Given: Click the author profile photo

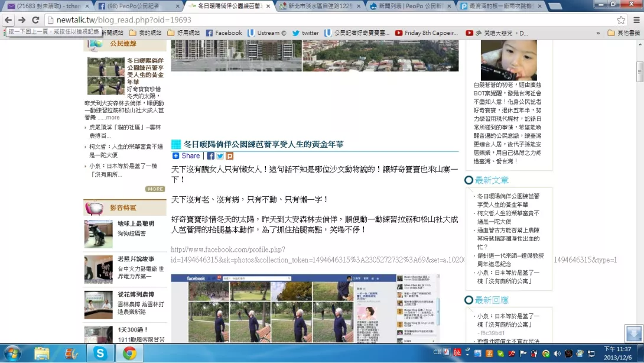Looking at the screenshot, I should click(x=509, y=60).
